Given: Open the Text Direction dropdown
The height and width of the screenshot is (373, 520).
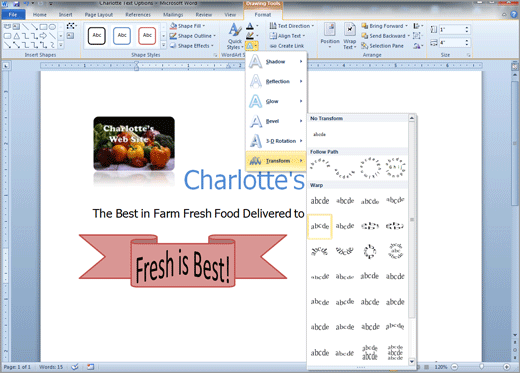Looking at the screenshot, I should (292, 26).
